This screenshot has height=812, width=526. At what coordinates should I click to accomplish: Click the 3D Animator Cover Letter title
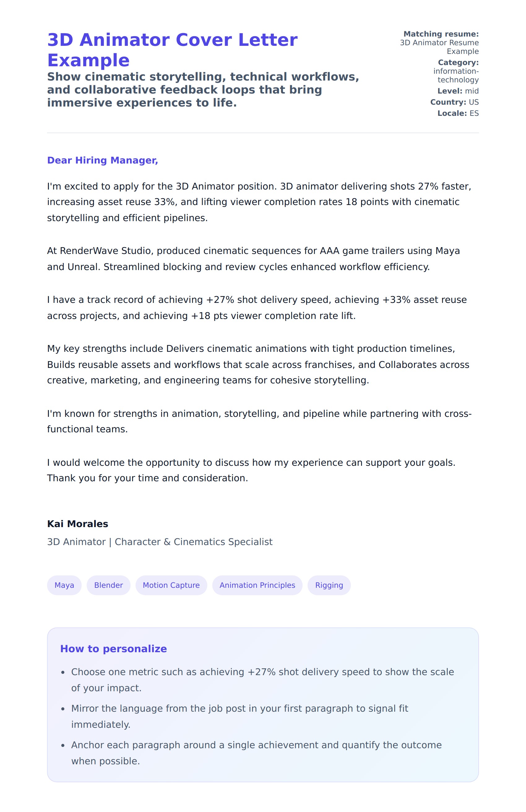(x=172, y=50)
